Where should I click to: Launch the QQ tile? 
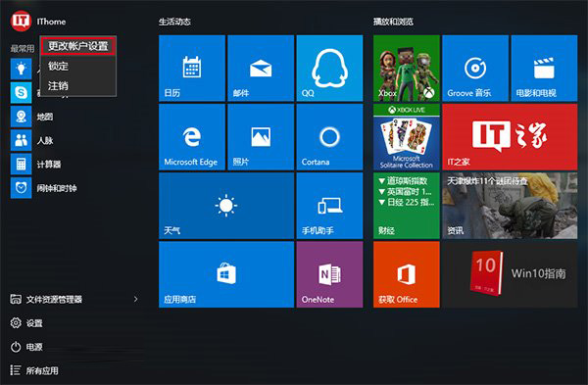[x=329, y=69]
